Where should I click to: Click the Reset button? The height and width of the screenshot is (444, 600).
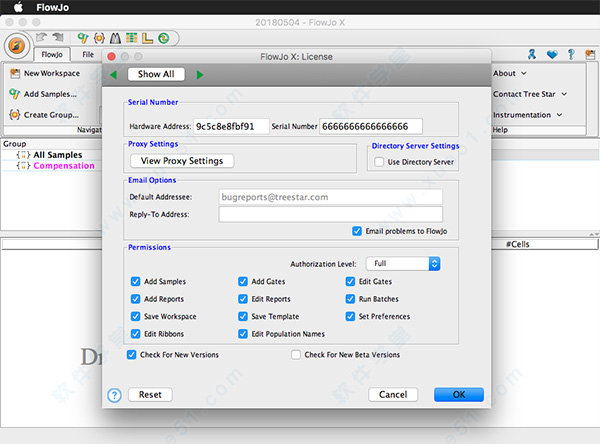[150, 395]
